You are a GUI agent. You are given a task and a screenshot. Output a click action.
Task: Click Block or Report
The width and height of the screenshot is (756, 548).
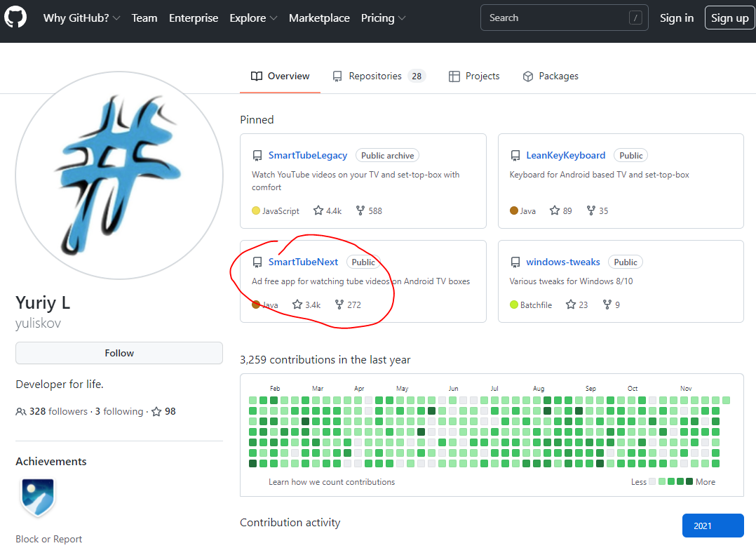tap(48, 539)
